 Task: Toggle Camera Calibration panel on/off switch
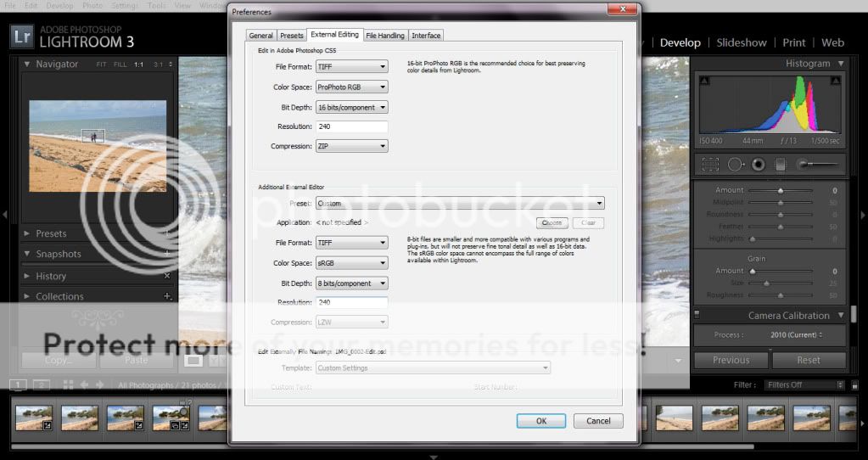point(697,315)
